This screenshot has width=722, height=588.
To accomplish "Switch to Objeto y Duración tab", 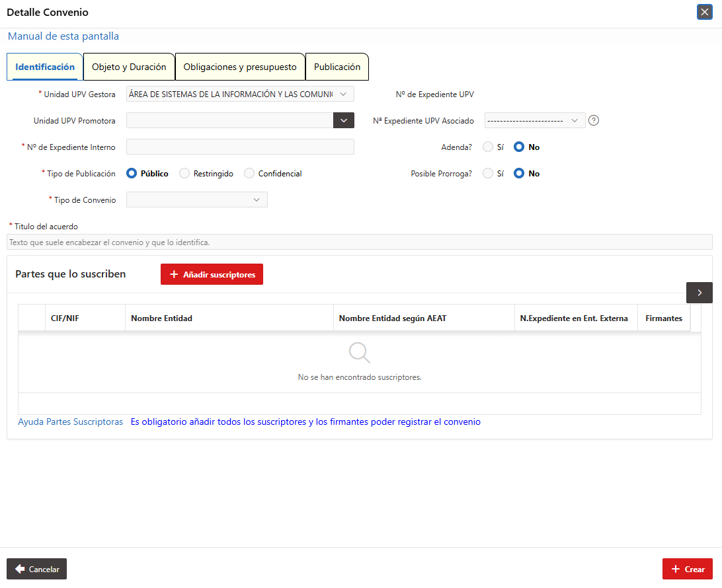I will (x=129, y=67).
